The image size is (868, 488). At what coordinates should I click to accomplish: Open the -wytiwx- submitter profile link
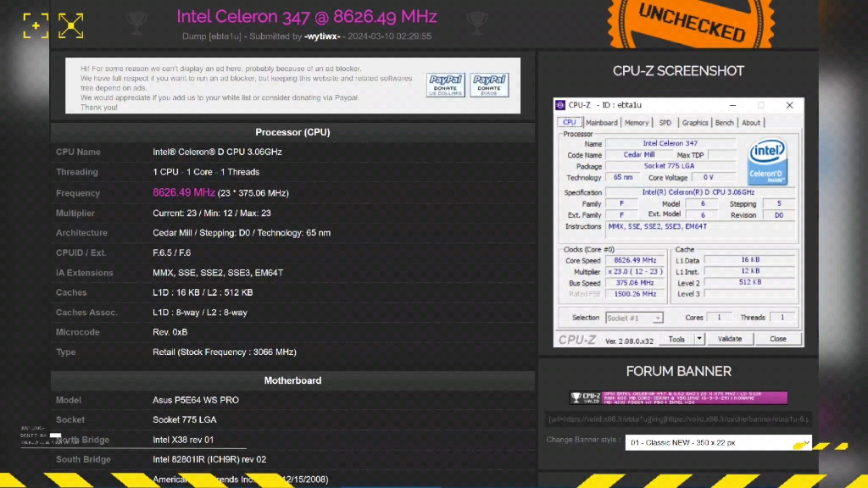[x=322, y=36]
